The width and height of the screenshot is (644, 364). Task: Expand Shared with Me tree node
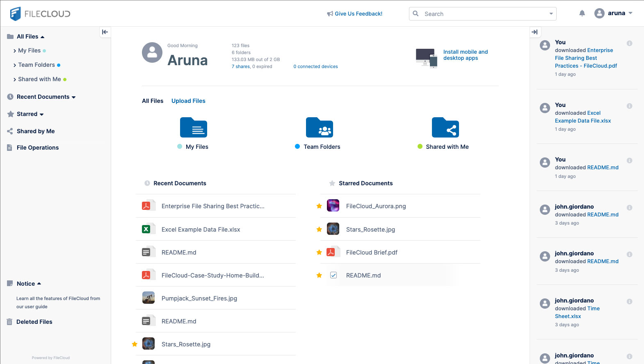coord(15,80)
